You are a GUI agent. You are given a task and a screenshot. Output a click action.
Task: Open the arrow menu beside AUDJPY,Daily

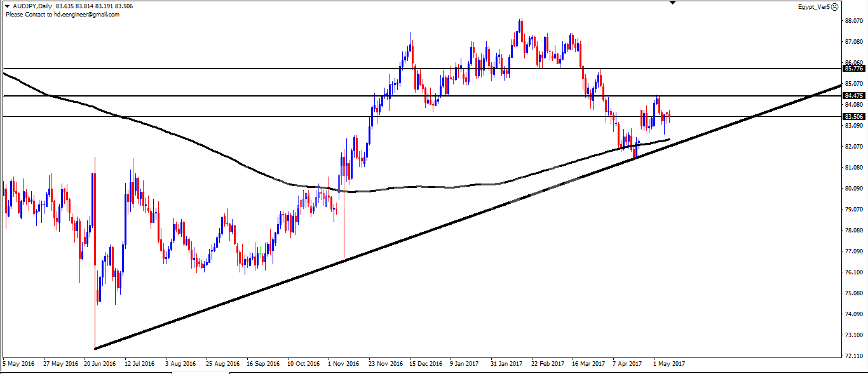pos(7,6)
